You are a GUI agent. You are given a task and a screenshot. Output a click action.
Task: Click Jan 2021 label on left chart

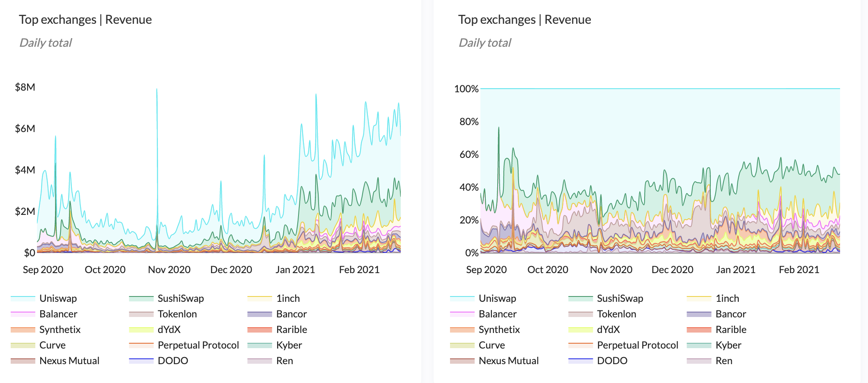295,270
